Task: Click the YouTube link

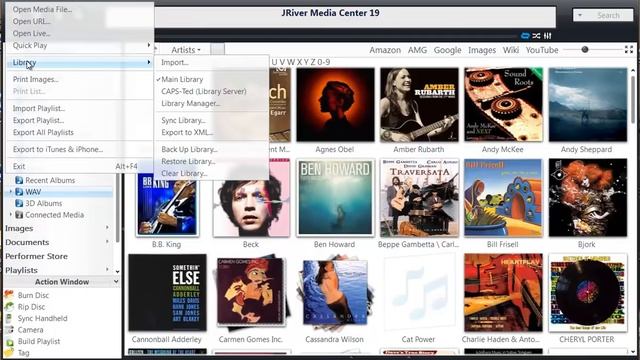Action: coord(542,50)
